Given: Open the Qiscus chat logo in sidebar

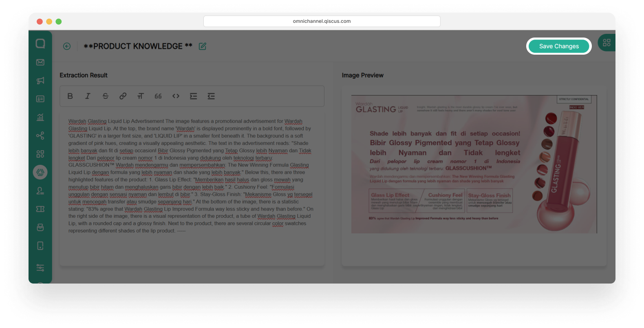Looking at the screenshot, I should pos(40,43).
